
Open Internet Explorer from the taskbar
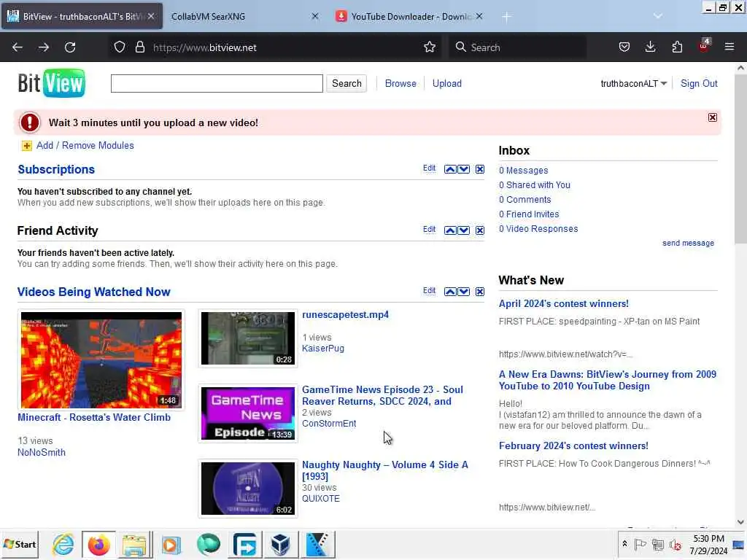pyautogui.click(x=63, y=544)
